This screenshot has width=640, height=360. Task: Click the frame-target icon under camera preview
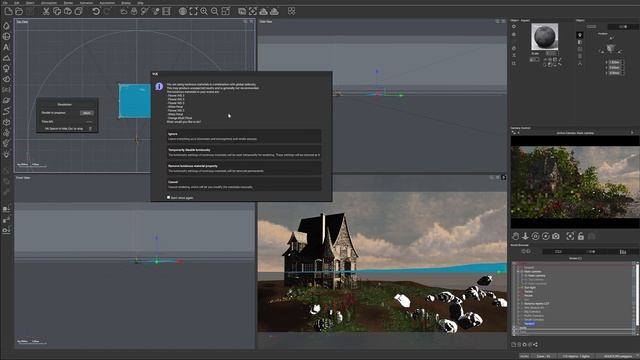pyautogui.click(x=570, y=236)
